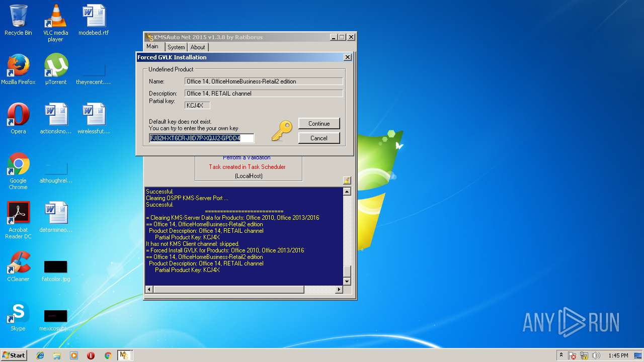Click the vertical scrollbar thumb in log
The height and width of the screenshot is (362, 644).
(347, 270)
